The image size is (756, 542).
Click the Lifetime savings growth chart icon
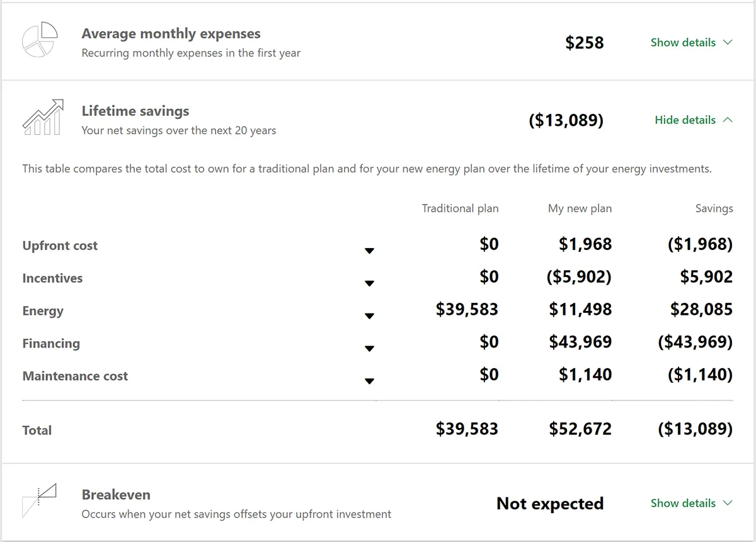click(x=43, y=117)
